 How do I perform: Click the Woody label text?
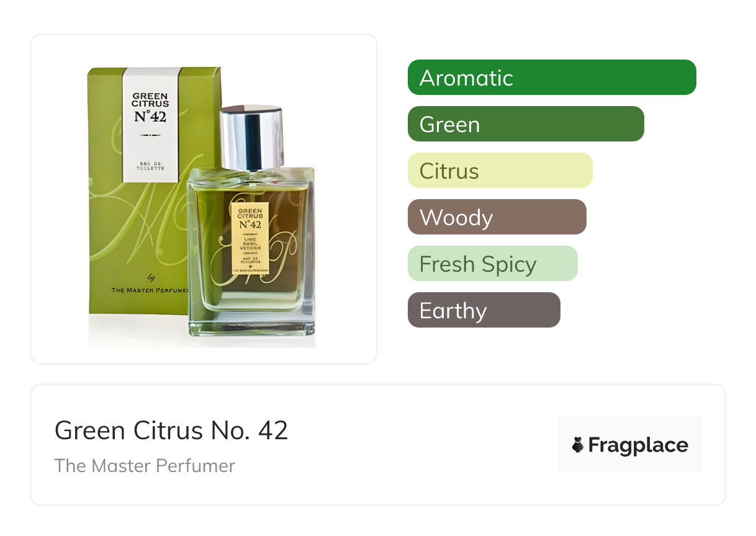(456, 217)
